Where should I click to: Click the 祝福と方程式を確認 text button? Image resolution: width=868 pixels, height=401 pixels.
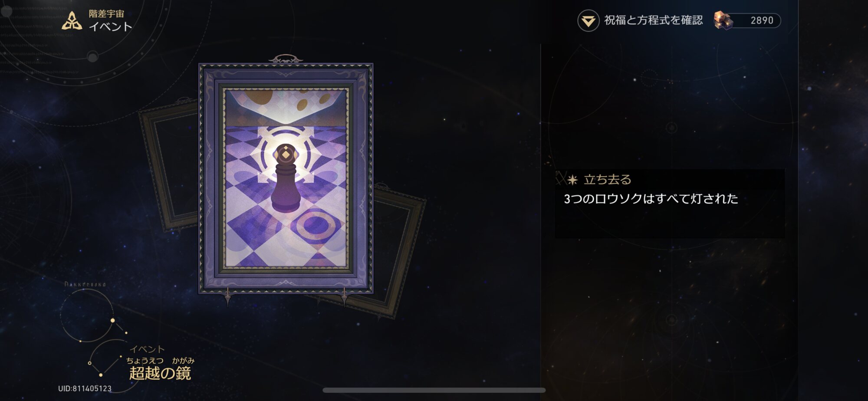[x=653, y=20]
